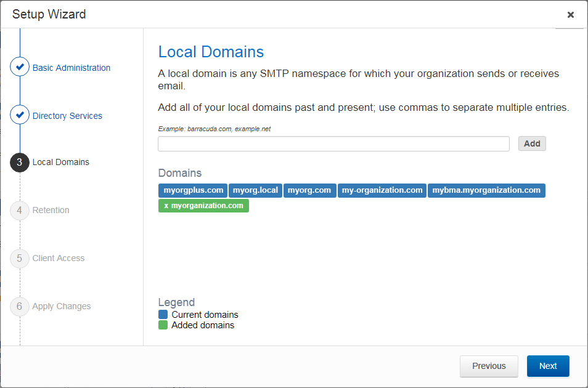588x388 pixels.
Task: Click inside the domain entry field
Action: coord(333,143)
